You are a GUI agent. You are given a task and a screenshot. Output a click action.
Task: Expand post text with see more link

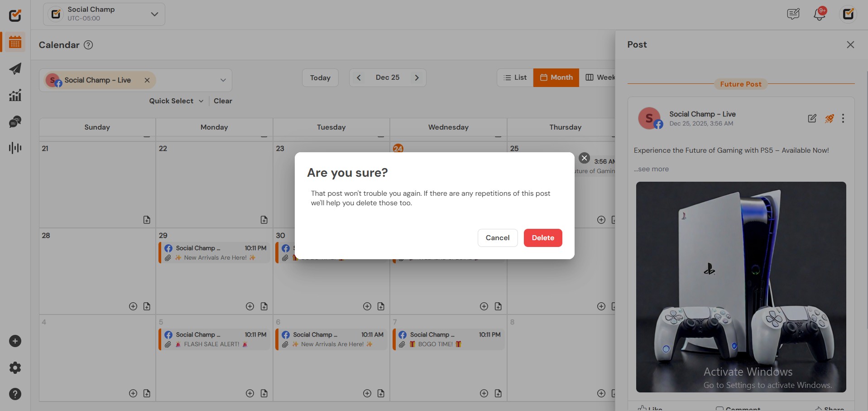652,169
